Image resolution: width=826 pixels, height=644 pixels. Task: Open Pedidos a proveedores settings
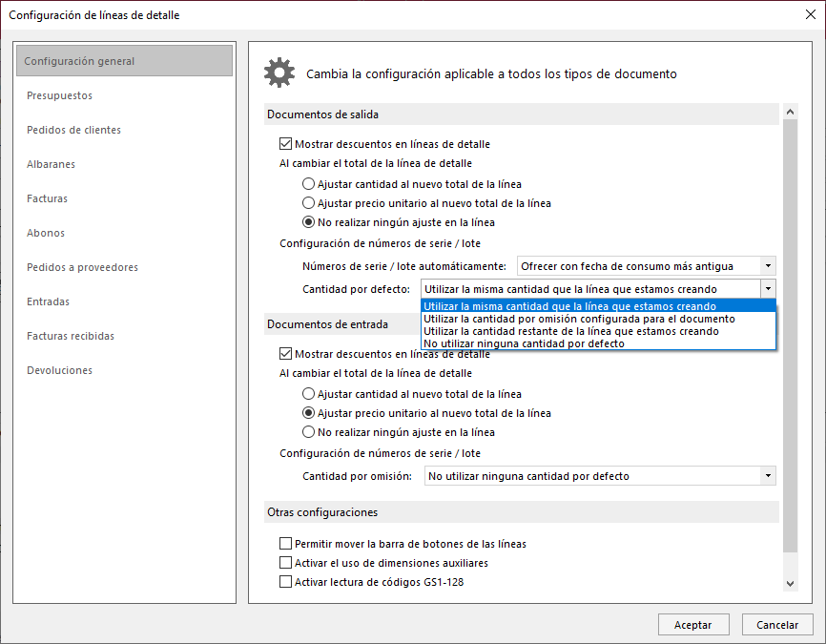(x=82, y=267)
